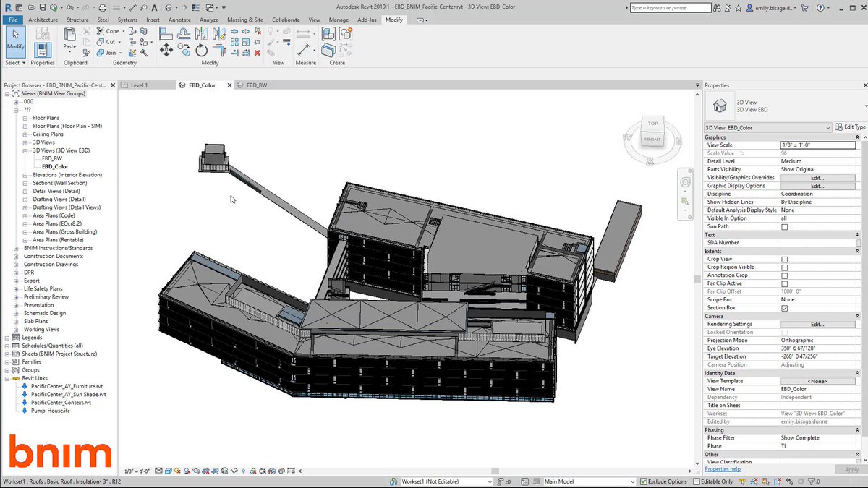Click the View Scale value field

click(x=817, y=145)
